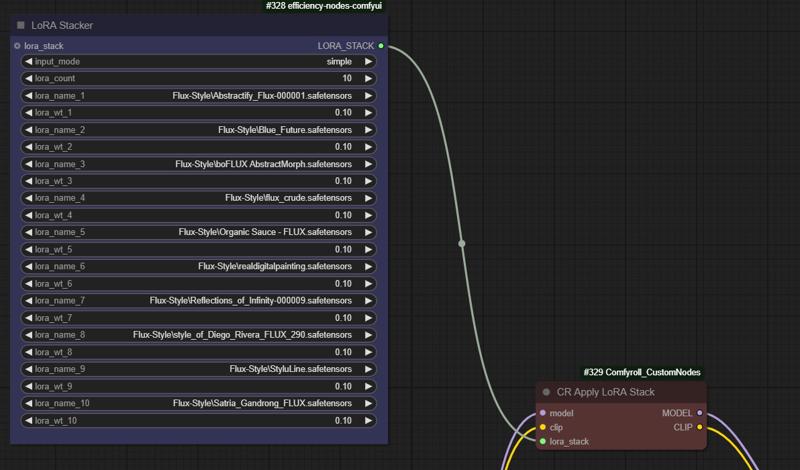This screenshot has width=800, height=470.
Task: Decrease lora_wt_5 with the left arrow
Action: (29, 250)
